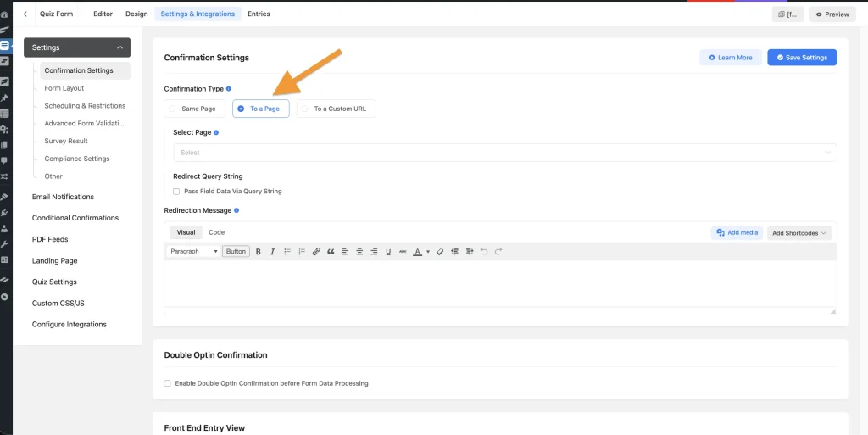Screen dimensions: 868x435
Task: Switch editor to Code mode
Action: pos(216,232)
